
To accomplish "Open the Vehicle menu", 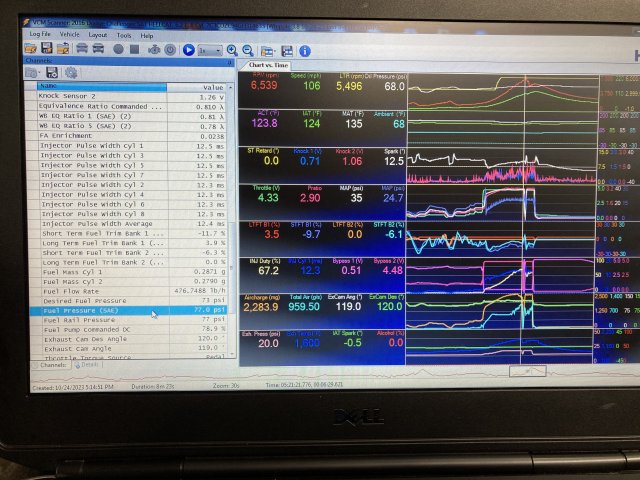I will pyautogui.click(x=70, y=34).
